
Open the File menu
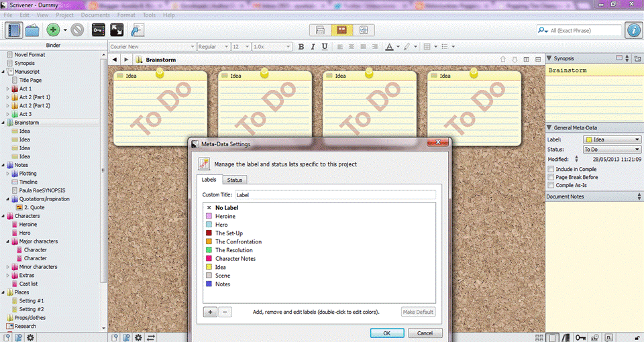(8, 15)
